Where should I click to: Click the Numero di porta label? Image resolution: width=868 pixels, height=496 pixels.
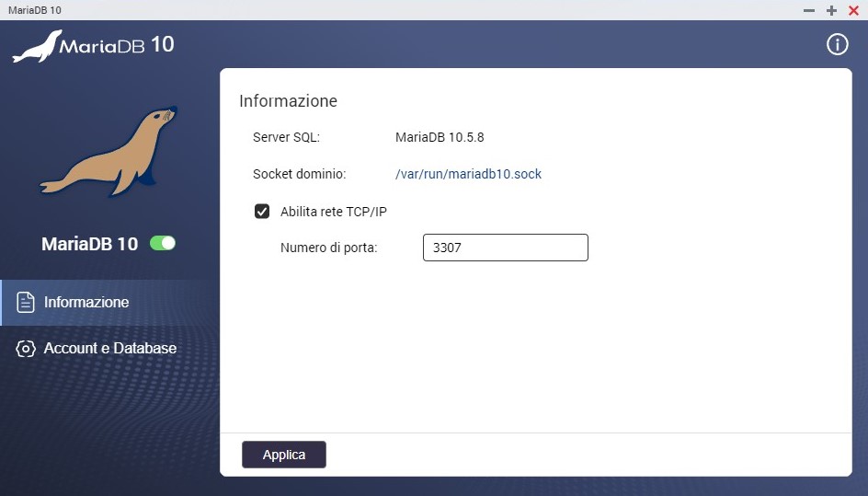329,248
